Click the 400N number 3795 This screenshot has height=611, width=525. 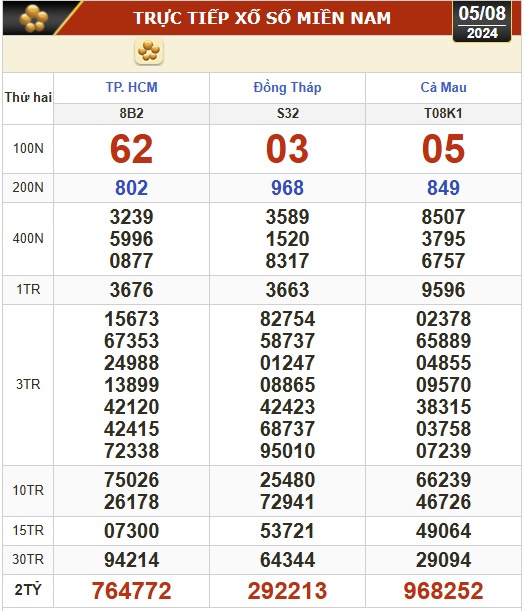(444, 239)
